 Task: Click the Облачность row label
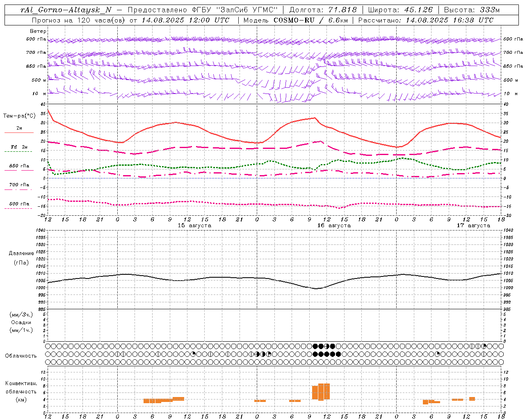tap(21, 356)
